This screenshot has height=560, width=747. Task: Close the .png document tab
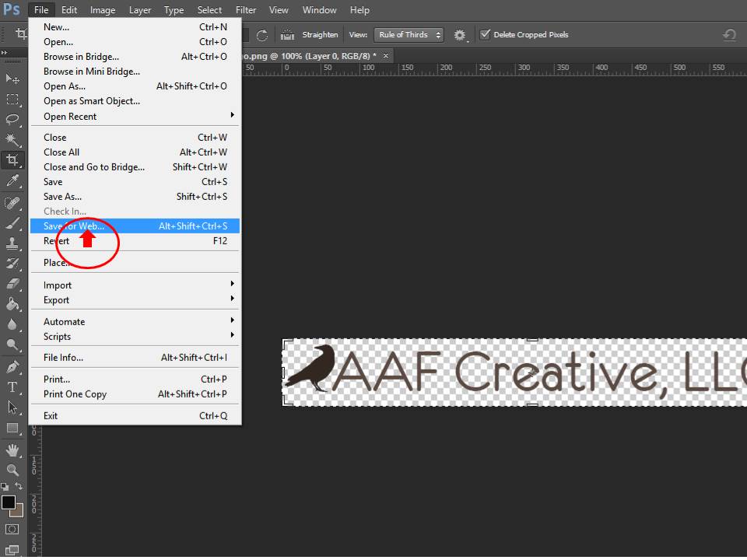[x=386, y=56]
